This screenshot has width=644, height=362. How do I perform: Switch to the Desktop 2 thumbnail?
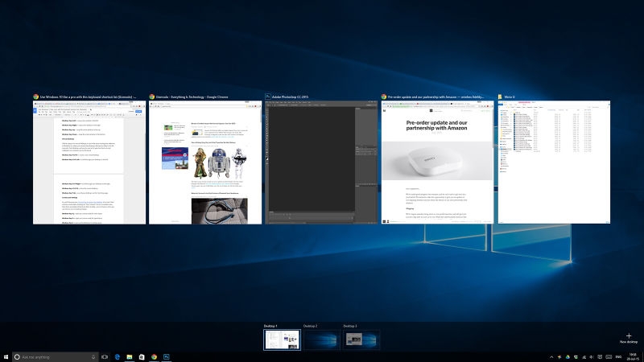321,339
